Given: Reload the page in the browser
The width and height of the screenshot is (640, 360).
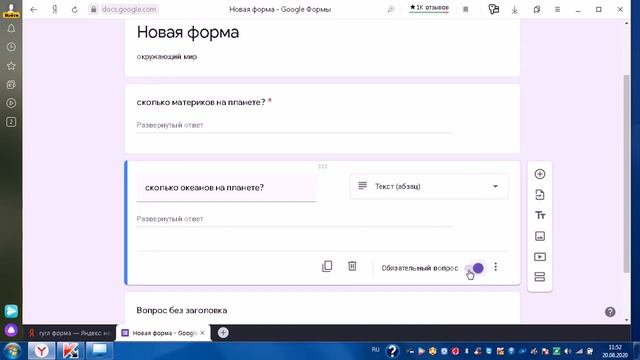Looking at the screenshot, I should tap(75, 9).
